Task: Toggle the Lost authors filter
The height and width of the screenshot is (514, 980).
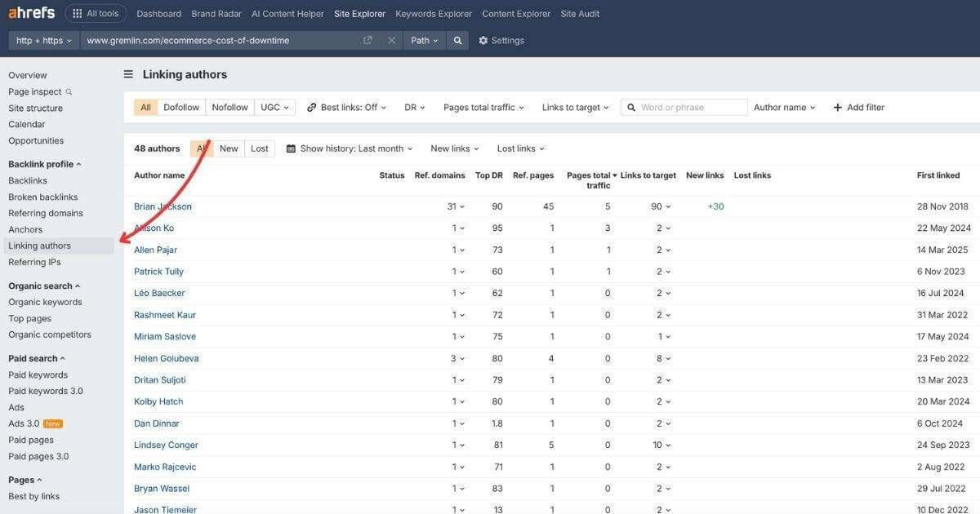Action: [259, 148]
